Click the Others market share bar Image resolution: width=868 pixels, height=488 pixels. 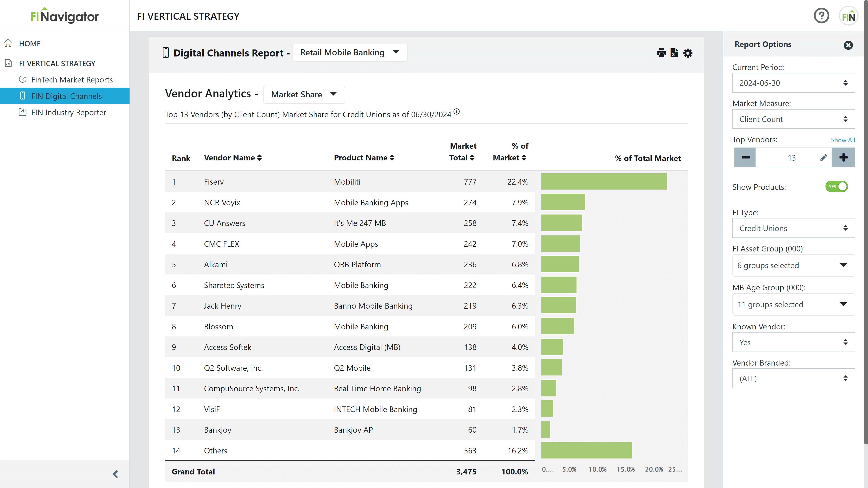point(586,450)
